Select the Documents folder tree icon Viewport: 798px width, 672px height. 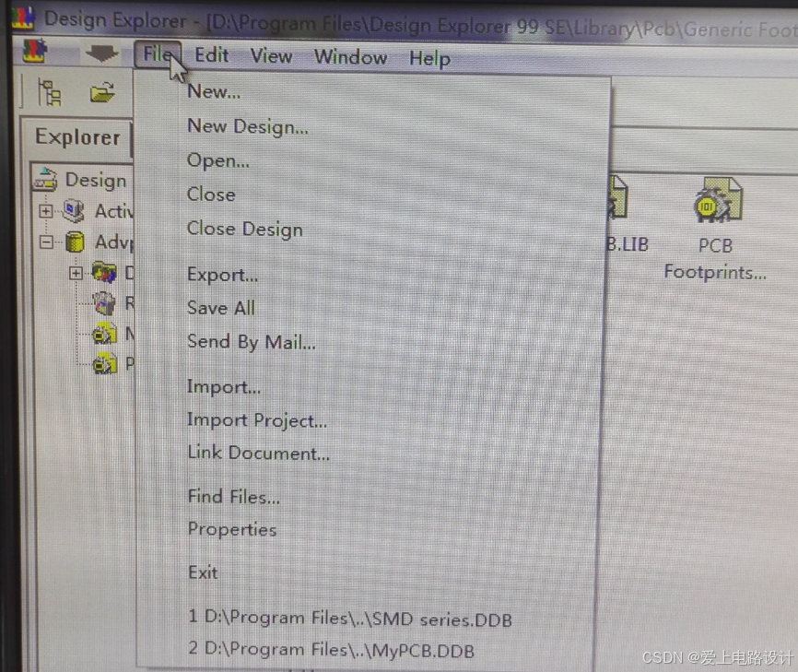(x=104, y=272)
